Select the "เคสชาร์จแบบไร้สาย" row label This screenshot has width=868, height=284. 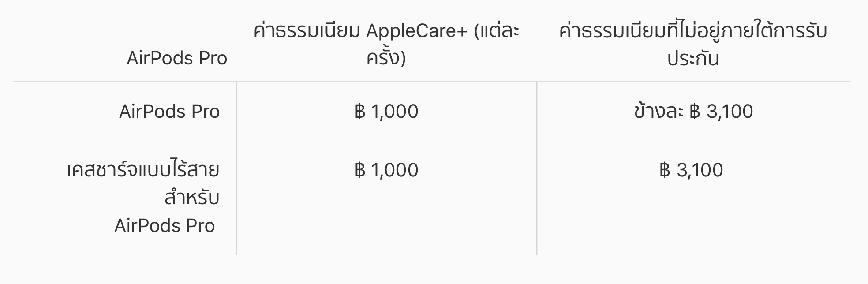tap(143, 170)
